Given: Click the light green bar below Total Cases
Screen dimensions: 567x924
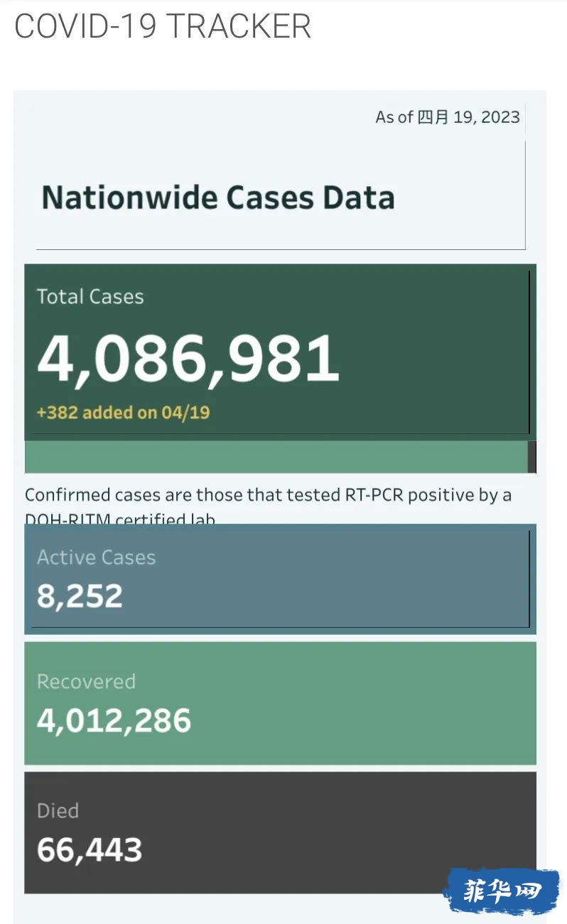Looking at the screenshot, I should click(x=276, y=457).
